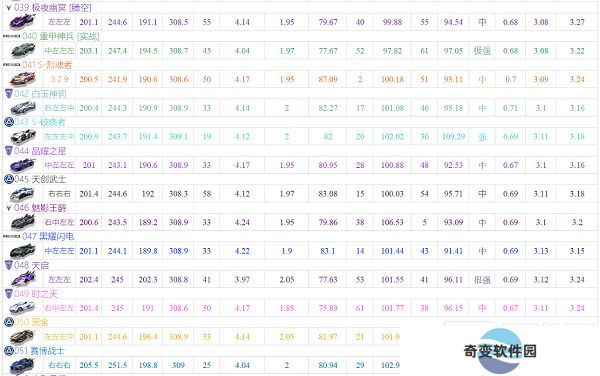Click the round A badge beside 045 天创武士
This screenshot has width=600, height=376.
point(8,179)
